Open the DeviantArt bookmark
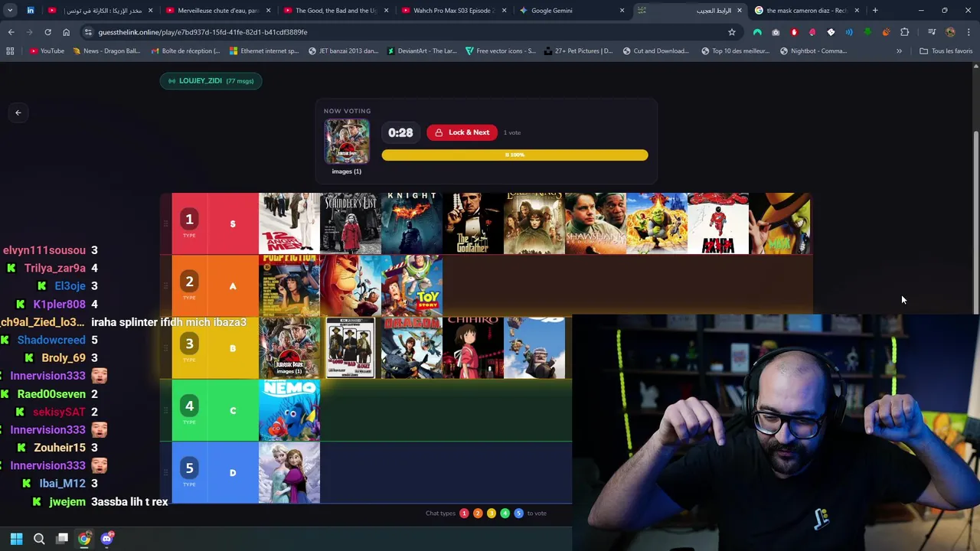Viewport: 980px width, 551px height. click(423, 51)
